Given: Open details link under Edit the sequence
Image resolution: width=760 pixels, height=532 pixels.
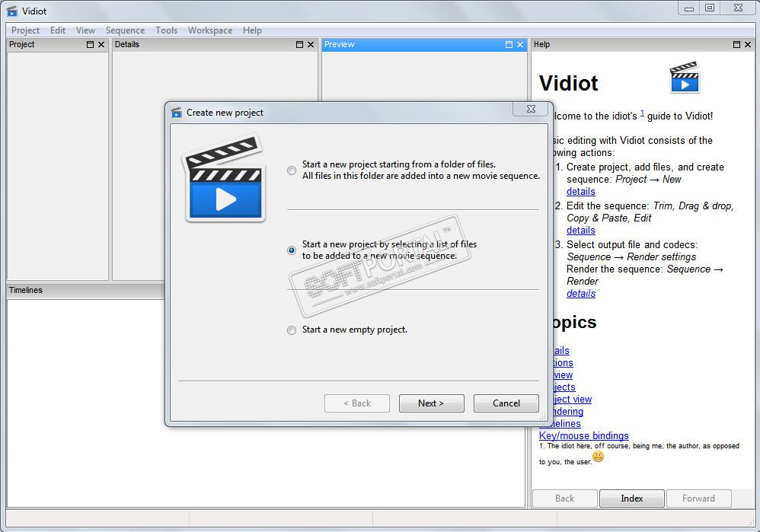Looking at the screenshot, I should (581, 230).
